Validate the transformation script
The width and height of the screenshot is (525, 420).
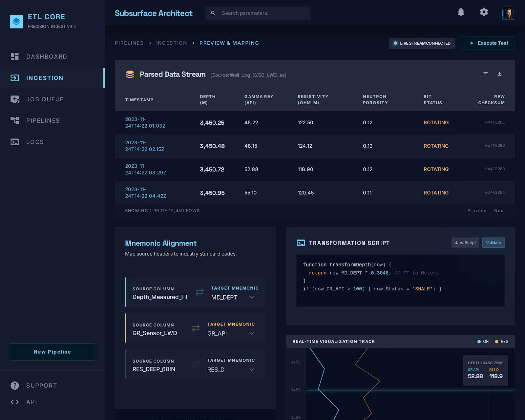[493, 242]
